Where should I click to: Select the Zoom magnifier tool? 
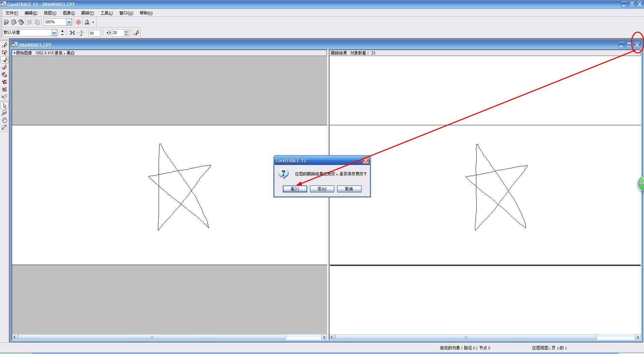4,113
